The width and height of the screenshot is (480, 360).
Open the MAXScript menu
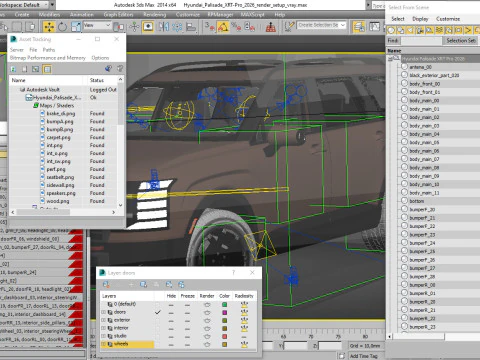tap(253, 15)
